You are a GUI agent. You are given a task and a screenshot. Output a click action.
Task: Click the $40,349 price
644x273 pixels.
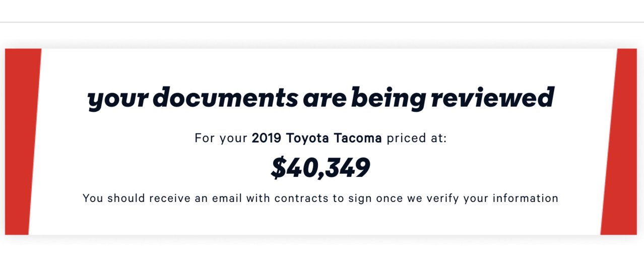tap(320, 168)
